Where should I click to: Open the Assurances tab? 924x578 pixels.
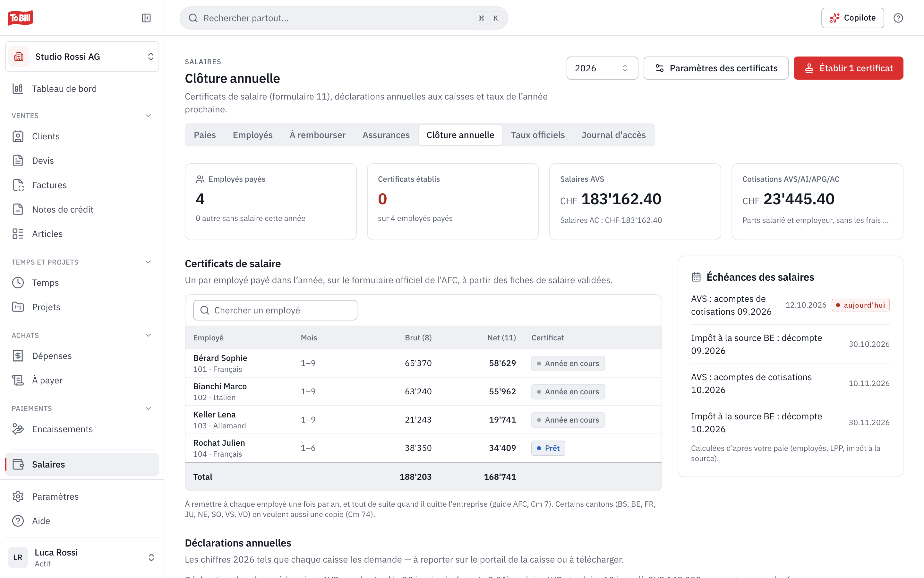(386, 135)
